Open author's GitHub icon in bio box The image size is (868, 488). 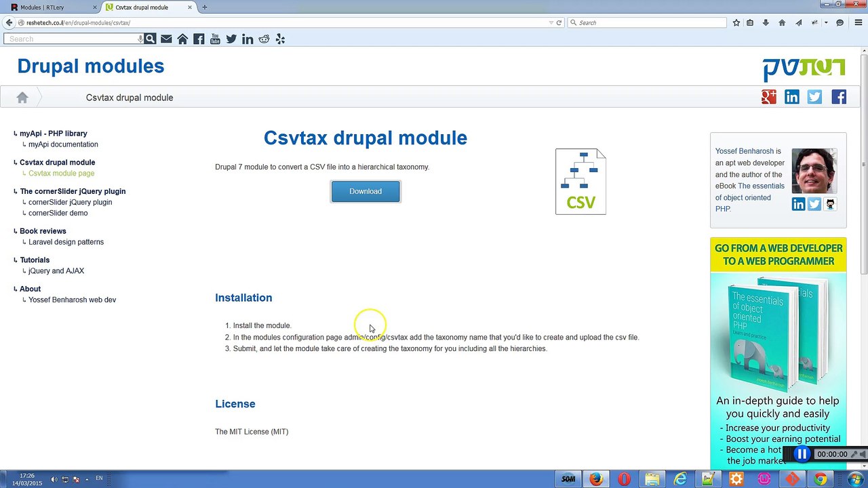(x=830, y=204)
